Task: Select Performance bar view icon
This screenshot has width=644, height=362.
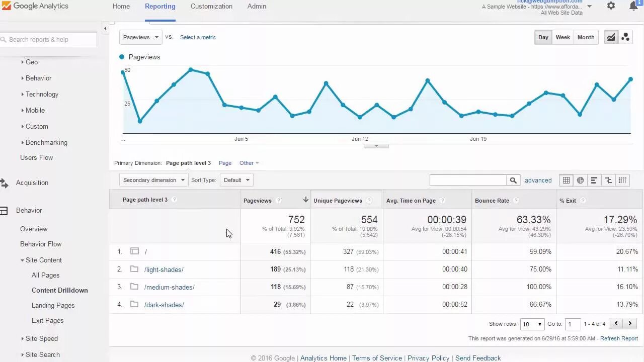Action: coord(594,180)
